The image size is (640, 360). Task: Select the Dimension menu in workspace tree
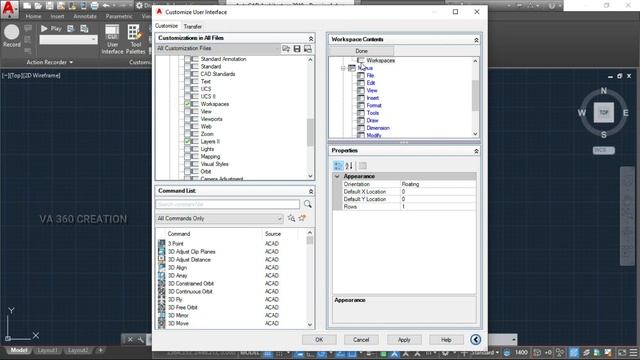pos(378,128)
